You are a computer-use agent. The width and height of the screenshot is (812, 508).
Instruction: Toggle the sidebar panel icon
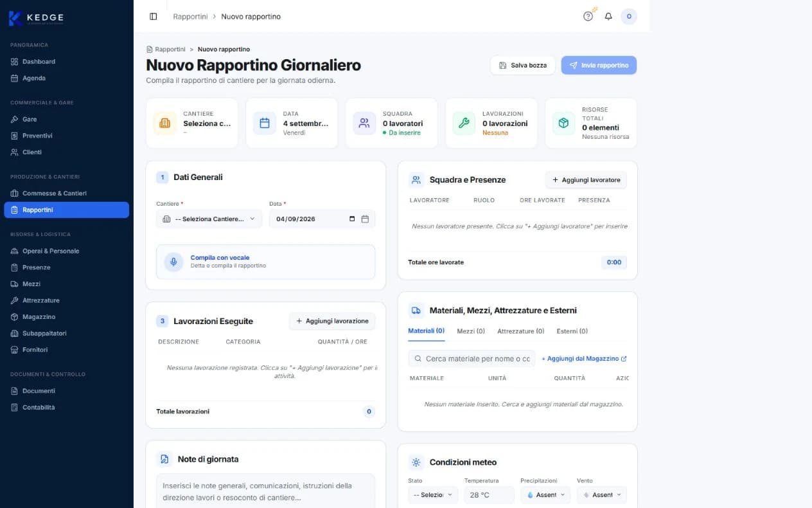click(x=153, y=16)
